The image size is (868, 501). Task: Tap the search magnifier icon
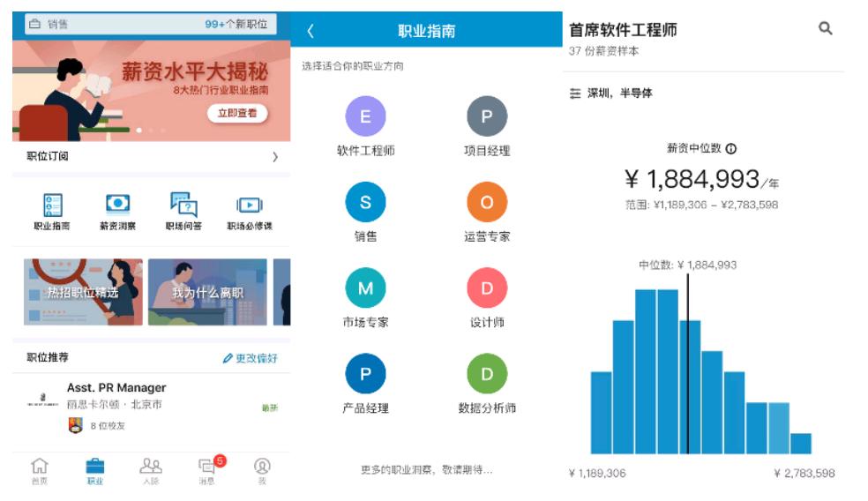pos(825,28)
